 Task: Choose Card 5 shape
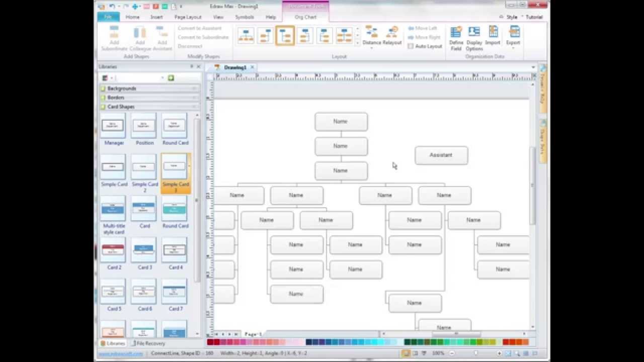pos(113,292)
